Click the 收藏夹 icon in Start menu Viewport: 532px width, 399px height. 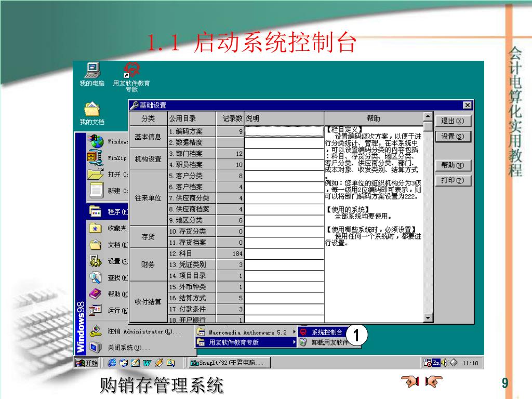[96, 229]
